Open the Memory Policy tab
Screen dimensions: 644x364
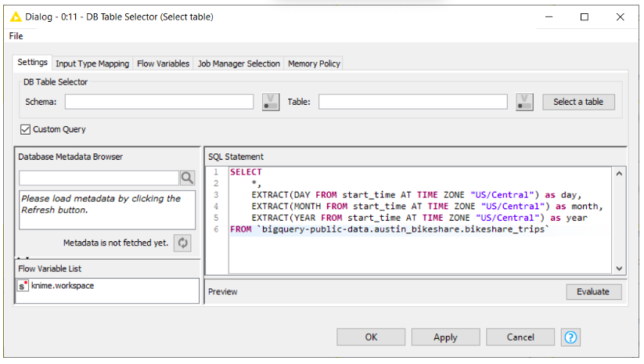coord(314,63)
